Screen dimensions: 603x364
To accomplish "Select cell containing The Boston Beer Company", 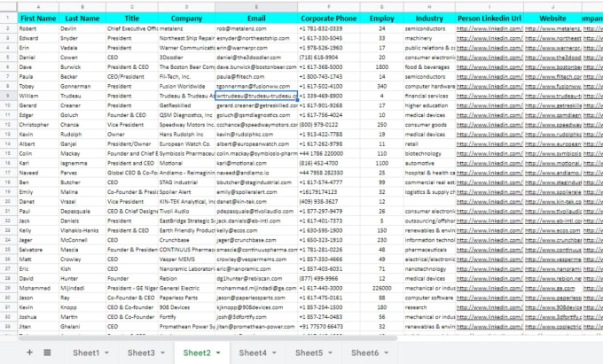I will pyautogui.click(x=186, y=66).
